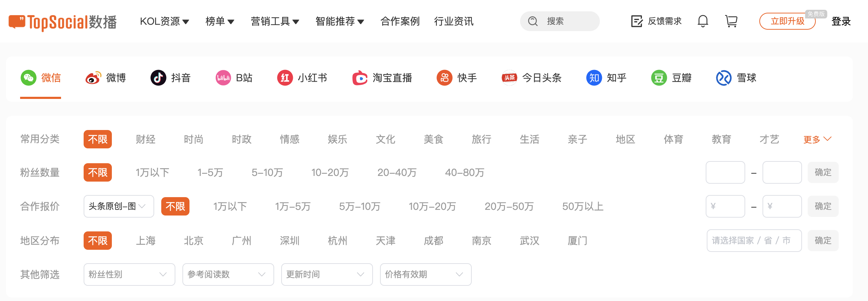Click the 反馈需求 link
Viewport: 868px width, 301px height.
[665, 21]
